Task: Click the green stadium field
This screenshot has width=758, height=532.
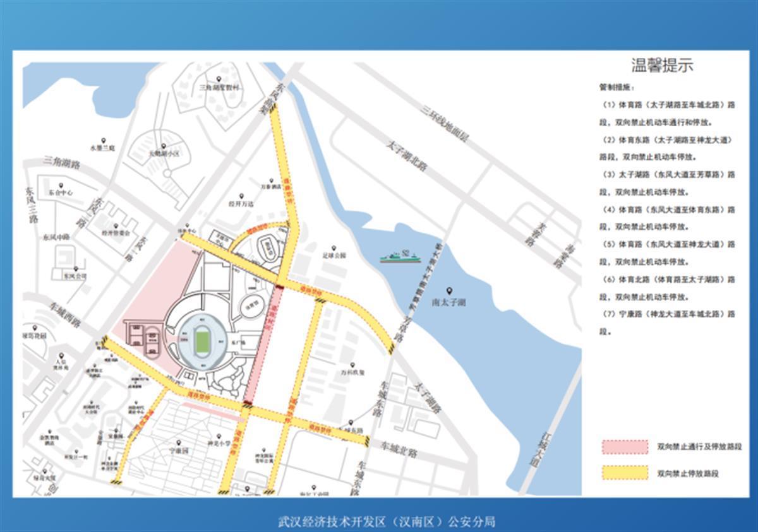Action: 202,341
